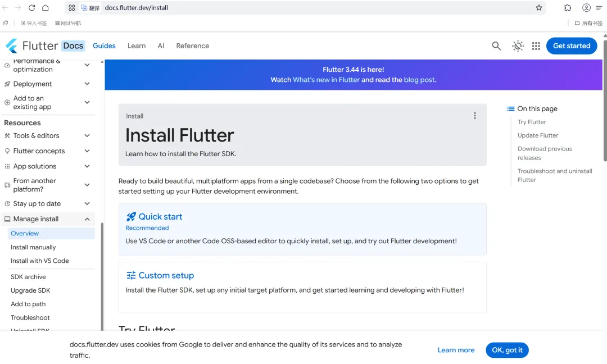Open the browser extensions puzzle icon
This screenshot has height=364, width=607.
pyautogui.click(x=568, y=8)
